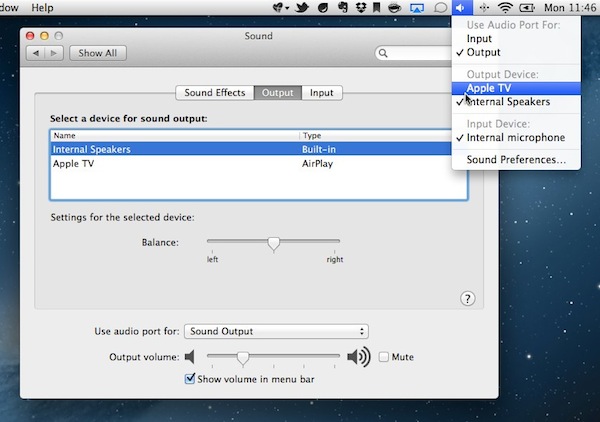Click the leaf-shaped menu bar icon

point(323,8)
